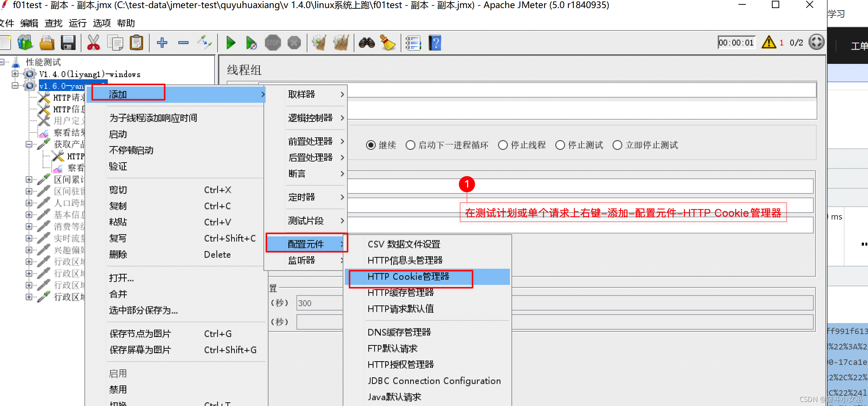Click the Open file folder icon
The width and height of the screenshot is (868, 406).
click(x=47, y=43)
